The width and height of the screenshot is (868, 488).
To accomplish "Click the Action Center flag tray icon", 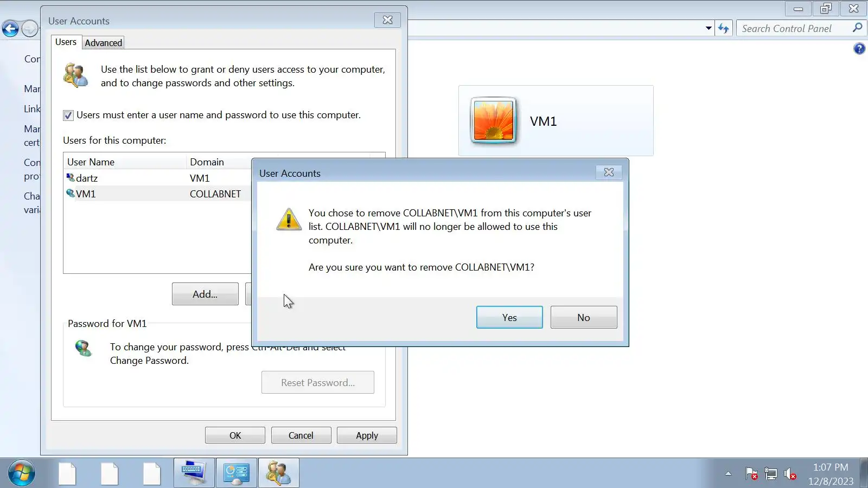I will (751, 474).
